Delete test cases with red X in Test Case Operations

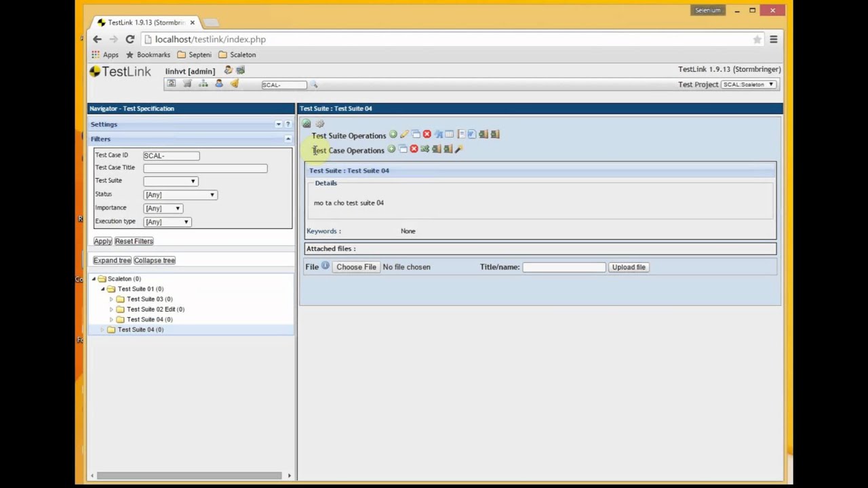[414, 149]
